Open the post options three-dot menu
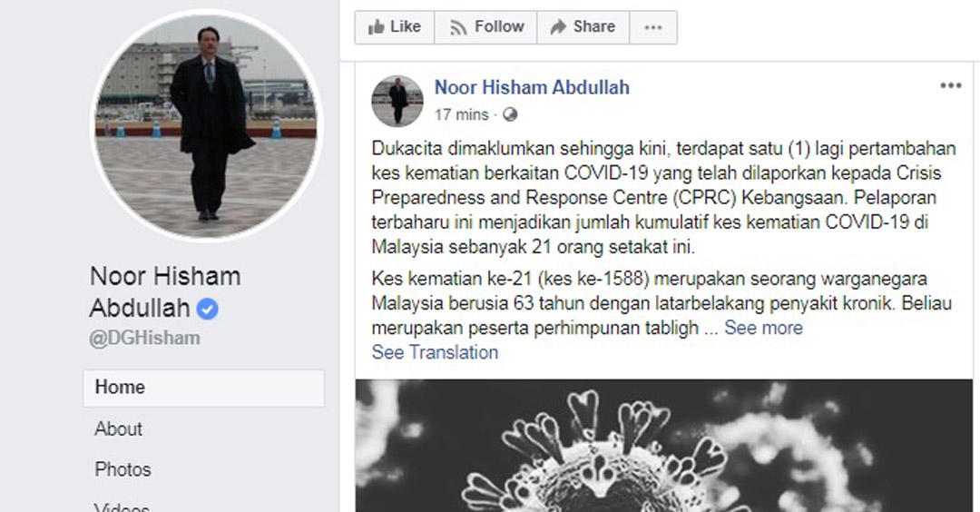Image resolution: width=980 pixels, height=512 pixels. (x=951, y=85)
